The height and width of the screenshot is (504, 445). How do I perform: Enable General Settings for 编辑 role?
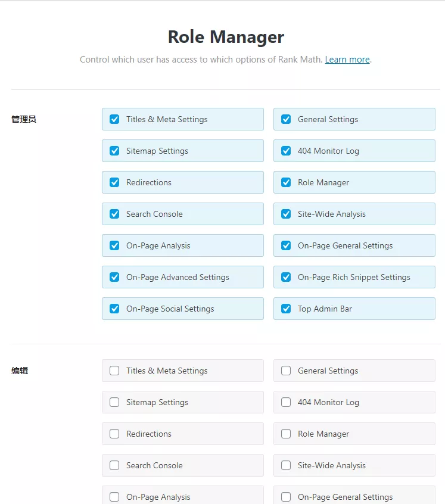point(286,371)
